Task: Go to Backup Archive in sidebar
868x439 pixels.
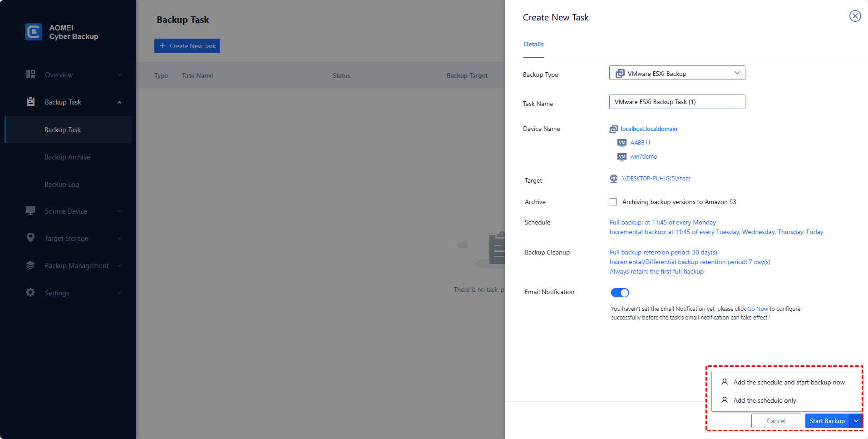Action: [x=68, y=157]
